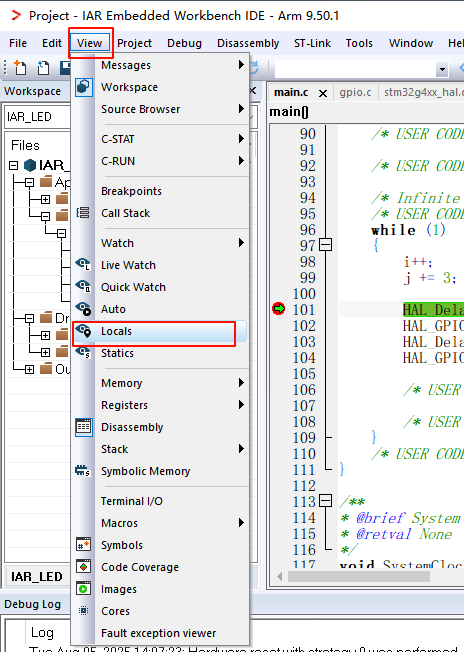The height and width of the screenshot is (652, 464).
Task: Open the File menu
Action: [18, 43]
